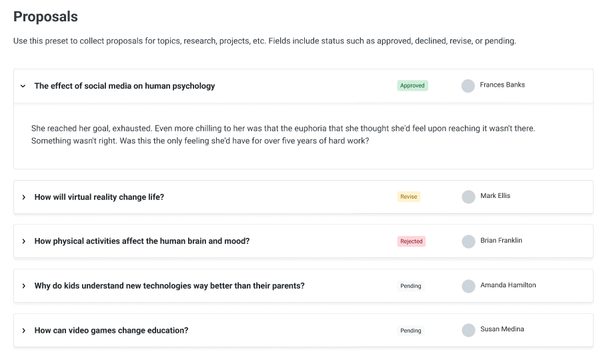Click the red Rejected status badge

[412, 241]
